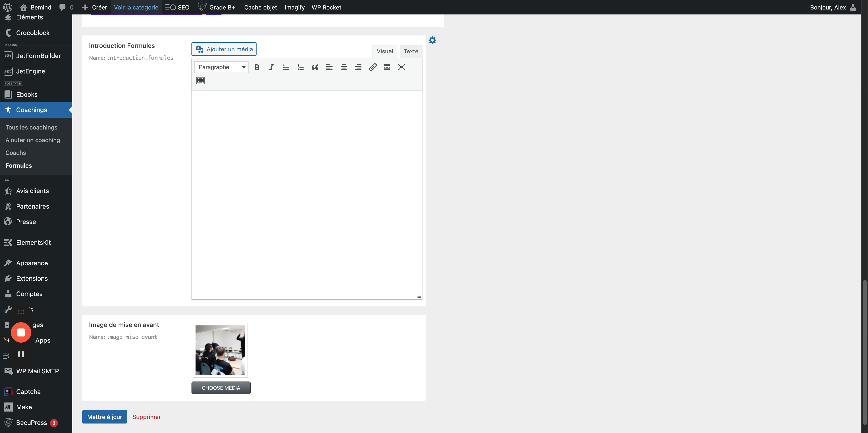
Task: Apply italic formatting in the editor
Action: (x=271, y=67)
